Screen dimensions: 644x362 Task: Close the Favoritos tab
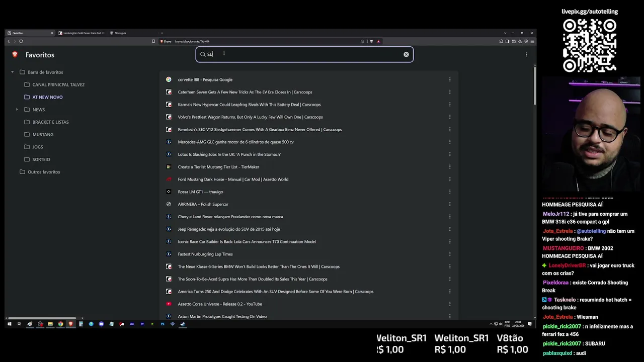click(x=52, y=33)
